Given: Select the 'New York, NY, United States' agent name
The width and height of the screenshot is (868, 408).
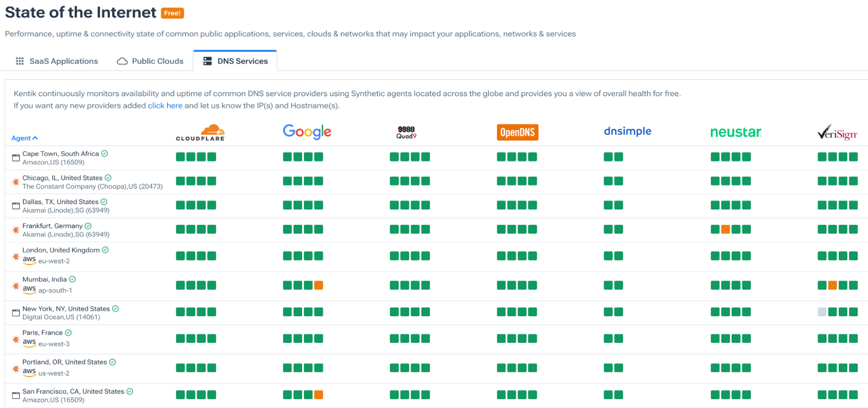Looking at the screenshot, I should pos(66,309).
